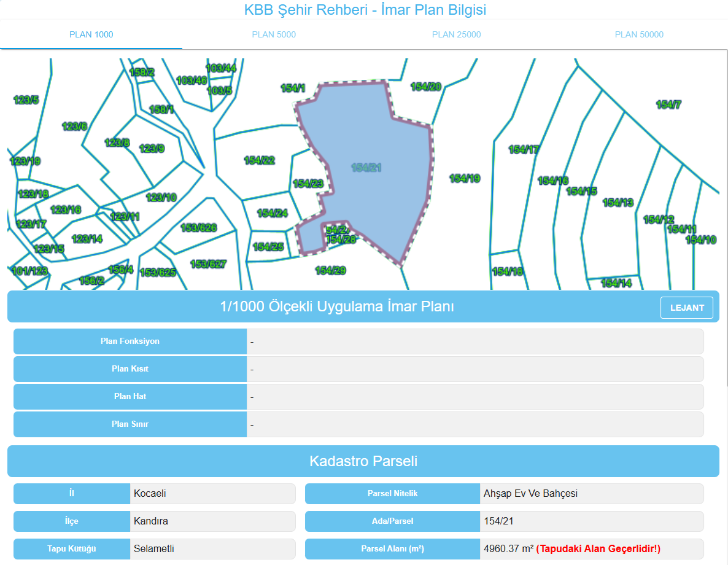Screen dimensions: 728x565
Task: Click the 1/1000 Ölçekli Uygulama İmar Planı header
Action: tap(336, 306)
